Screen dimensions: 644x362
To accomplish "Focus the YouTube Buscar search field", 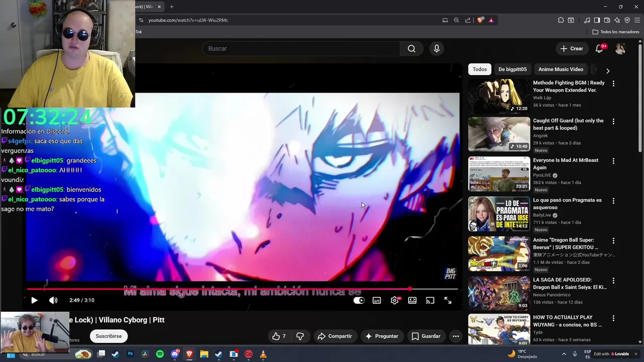I will [x=301, y=48].
